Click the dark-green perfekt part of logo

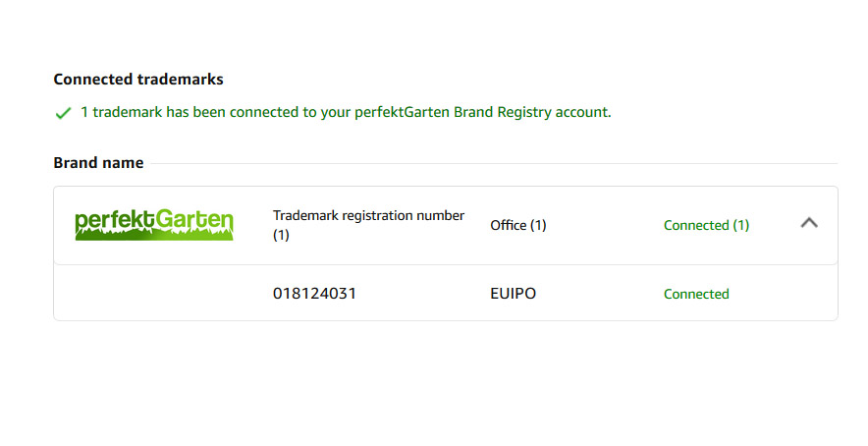[x=114, y=220]
